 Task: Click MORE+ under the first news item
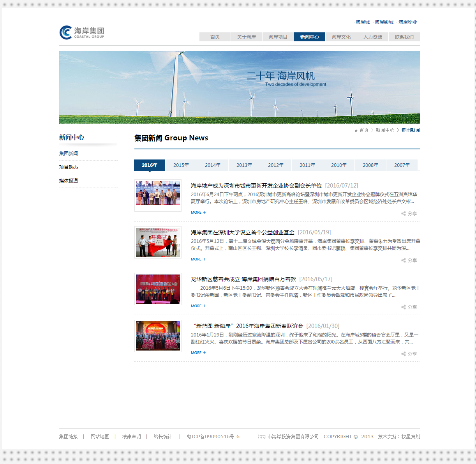[198, 212]
